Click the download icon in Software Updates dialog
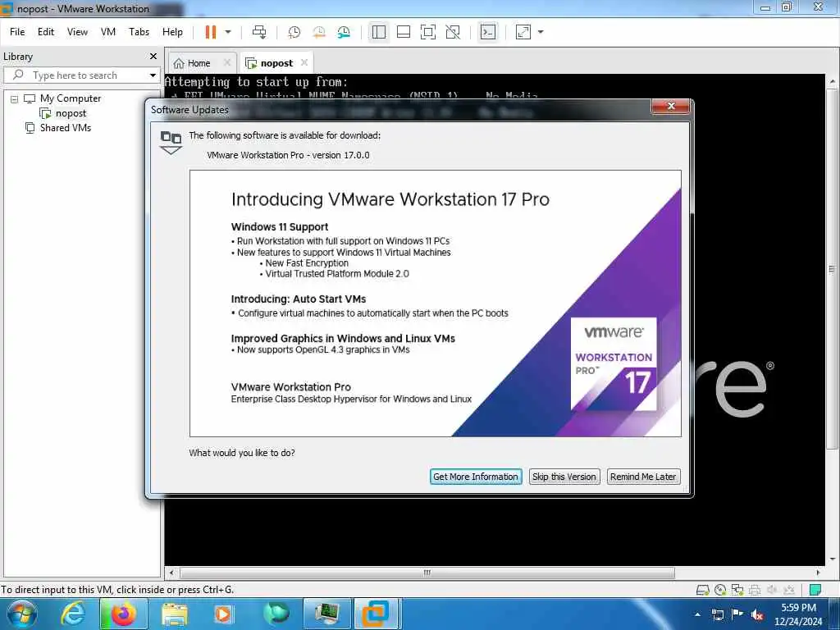The image size is (840, 630). (x=171, y=143)
